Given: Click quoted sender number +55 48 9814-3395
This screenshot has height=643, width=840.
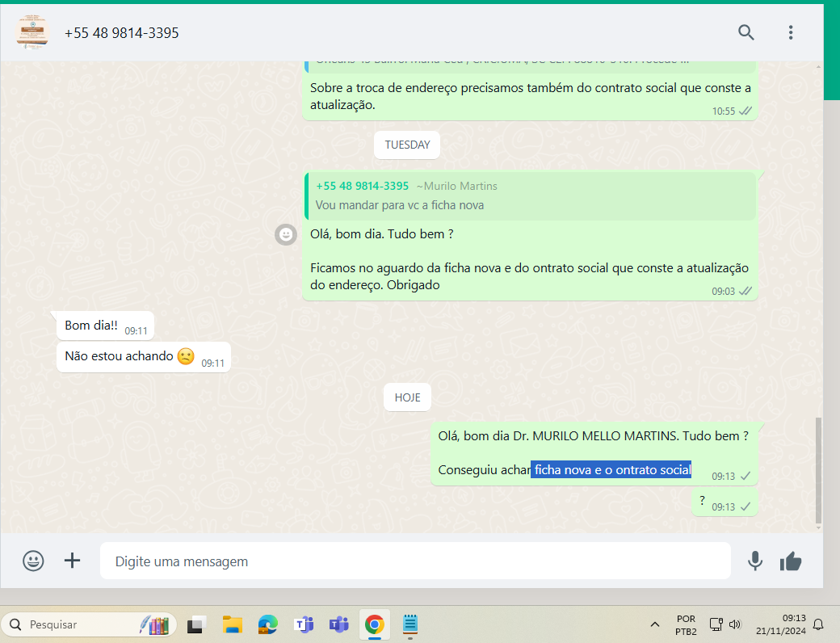Looking at the screenshot, I should click(x=362, y=186).
